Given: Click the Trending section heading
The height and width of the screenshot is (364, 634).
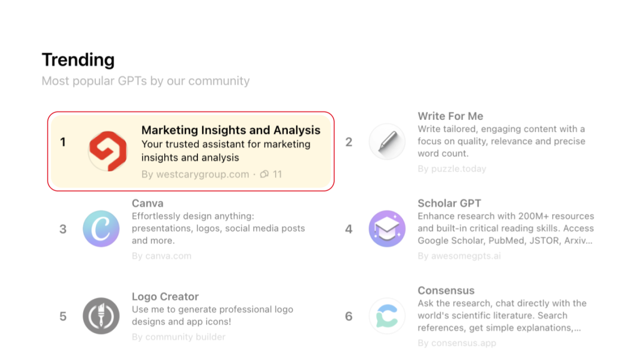Looking at the screenshot, I should click(78, 60).
